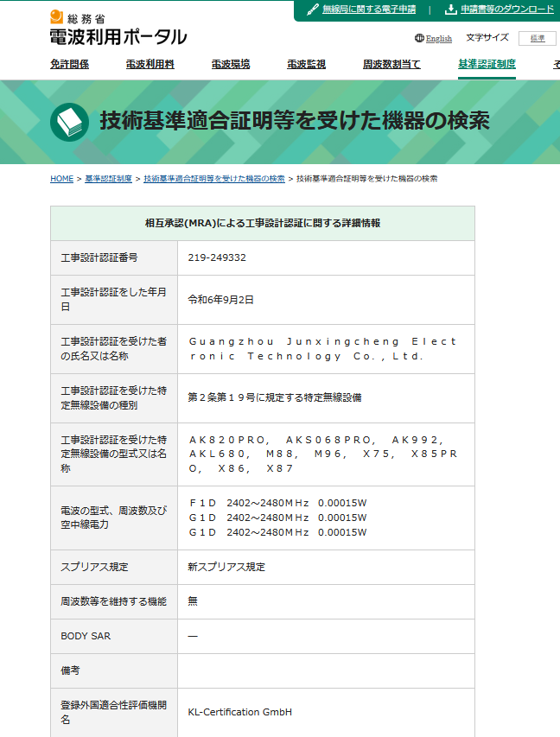Screen dimensions: 560x737
Task: Click 基準認証制度 breadcrumb link
Action: (108, 179)
